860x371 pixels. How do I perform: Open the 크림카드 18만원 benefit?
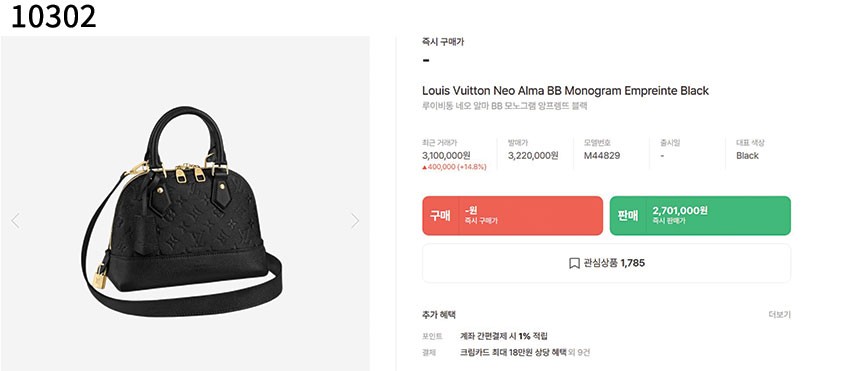tap(514, 353)
